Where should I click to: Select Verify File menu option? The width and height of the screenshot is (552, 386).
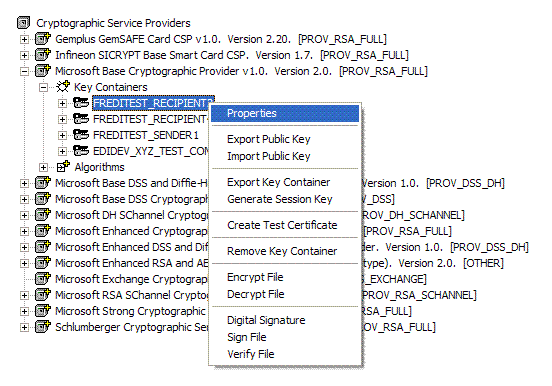click(x=251, y=354)
